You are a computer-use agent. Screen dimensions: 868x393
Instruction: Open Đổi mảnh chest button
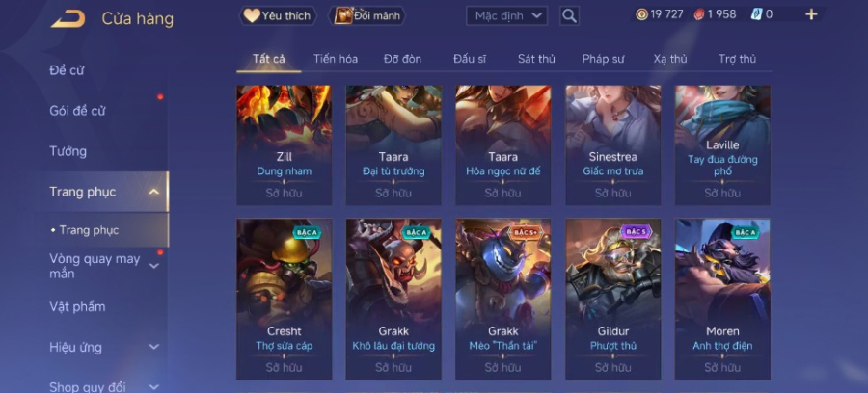[x=367, y=16]
